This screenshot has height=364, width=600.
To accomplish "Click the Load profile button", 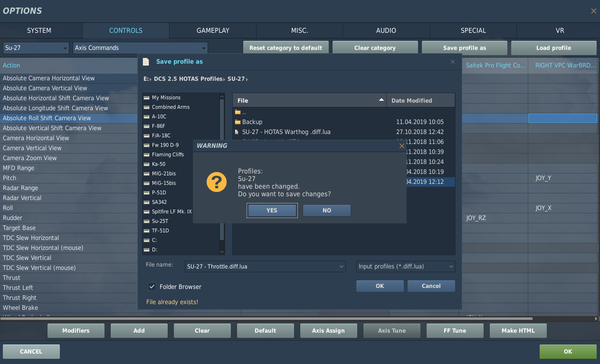I will (554, 48).
